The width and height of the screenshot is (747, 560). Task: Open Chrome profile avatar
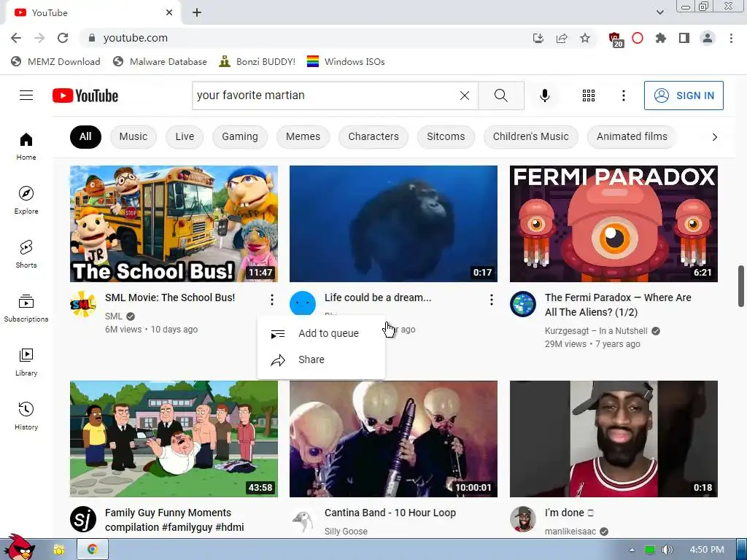[x=708, y=38]
